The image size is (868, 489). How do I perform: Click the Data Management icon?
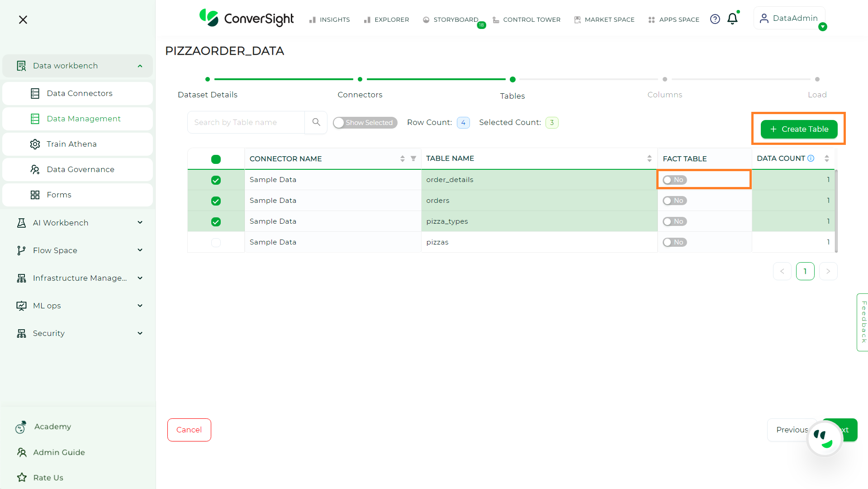(35, 119)
